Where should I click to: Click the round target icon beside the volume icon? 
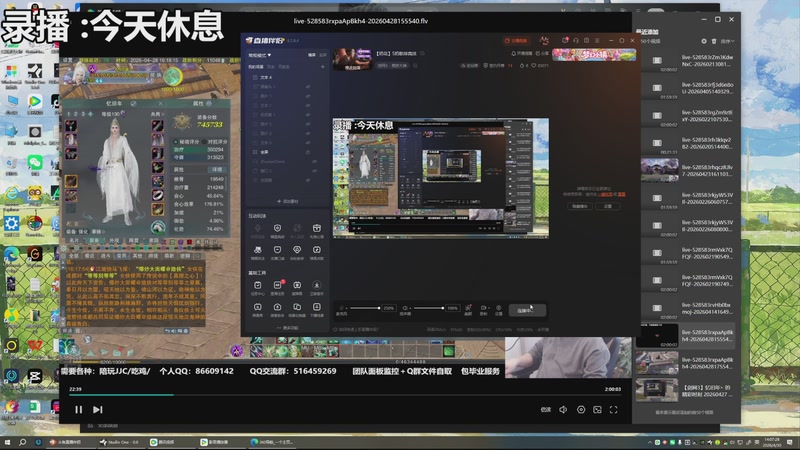coord(581,410)
